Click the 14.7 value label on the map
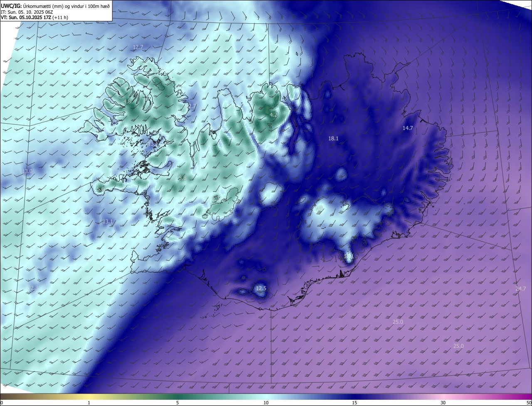Image resolution: width=532 pixels, height=406 pixels. 408,128
